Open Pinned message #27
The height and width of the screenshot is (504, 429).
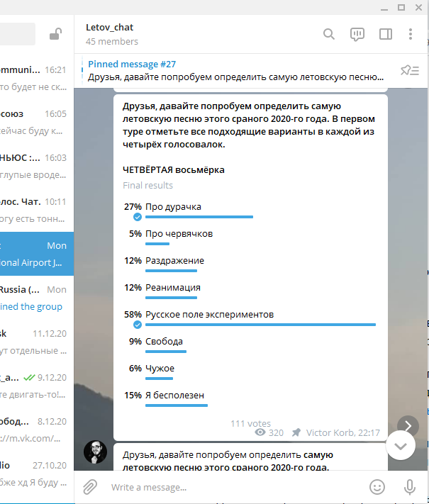click(x=235, y=70)
